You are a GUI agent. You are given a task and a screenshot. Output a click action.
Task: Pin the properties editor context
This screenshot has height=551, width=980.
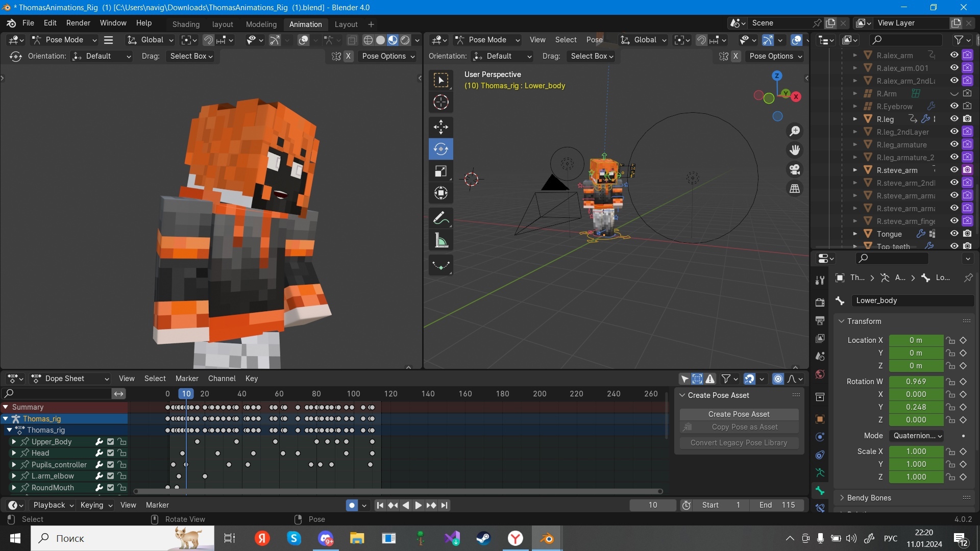[968, 278]
